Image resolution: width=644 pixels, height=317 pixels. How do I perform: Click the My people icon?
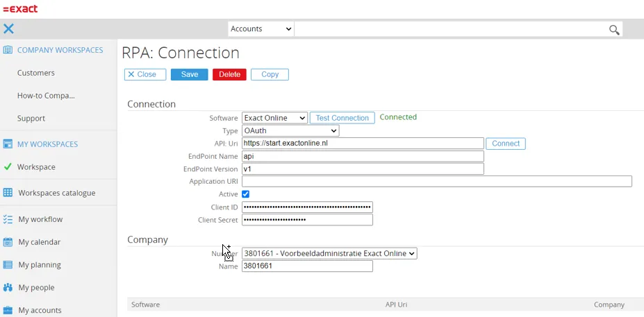[x=8, y=287]
